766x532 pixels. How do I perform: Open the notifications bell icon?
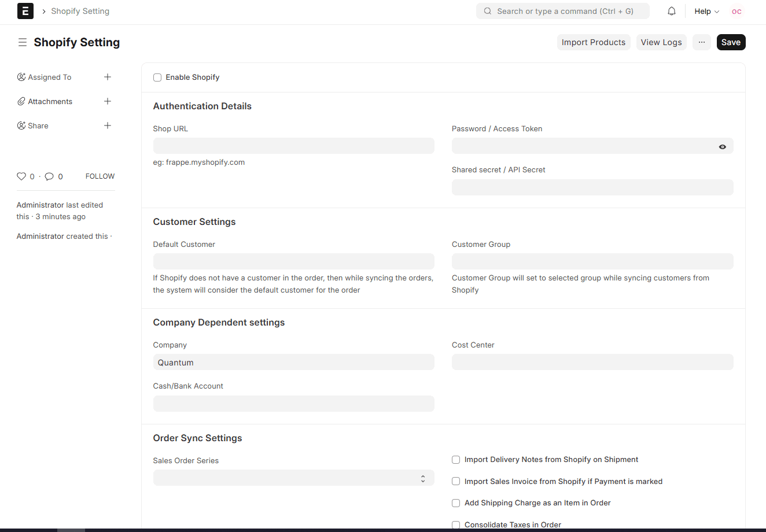672,11
